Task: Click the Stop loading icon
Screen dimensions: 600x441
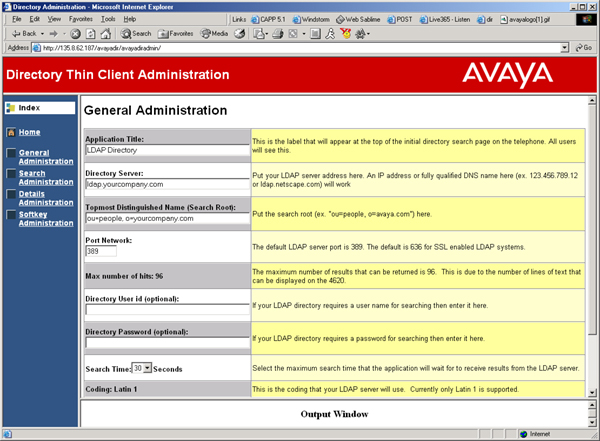Action: (75, 34)
